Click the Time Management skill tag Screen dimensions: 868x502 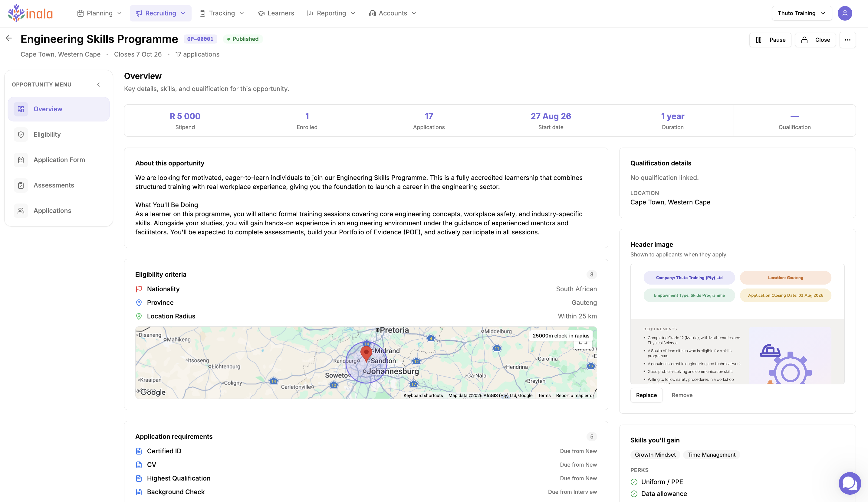pyautogui.click(x=711, y=455)
